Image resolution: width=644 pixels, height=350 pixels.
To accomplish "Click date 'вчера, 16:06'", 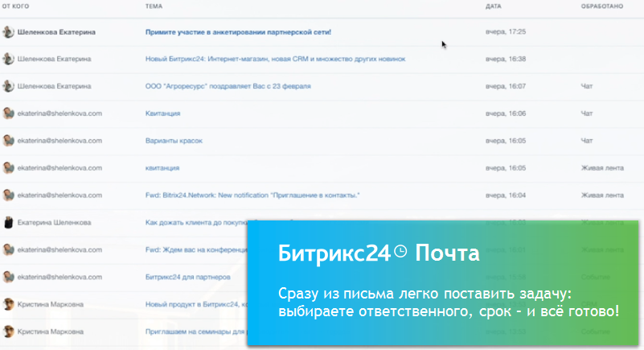I will (506, 113).
